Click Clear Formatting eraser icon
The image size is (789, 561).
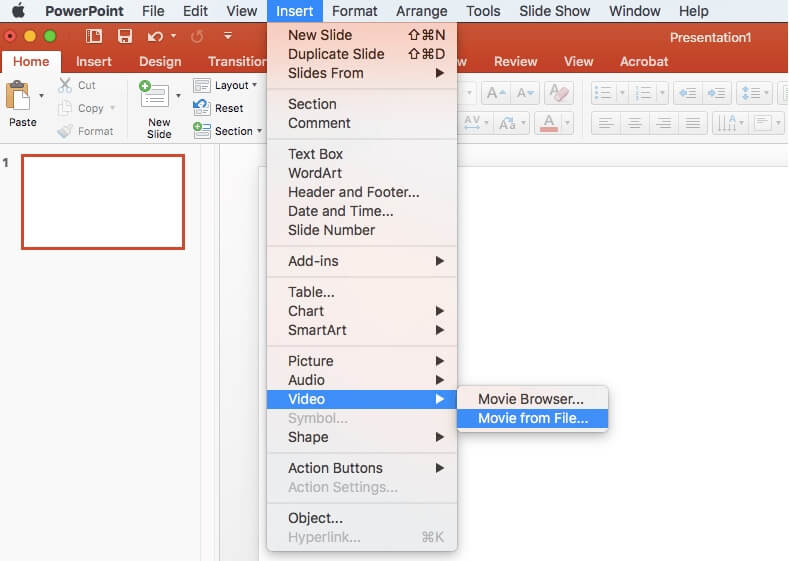coord(559,93)
